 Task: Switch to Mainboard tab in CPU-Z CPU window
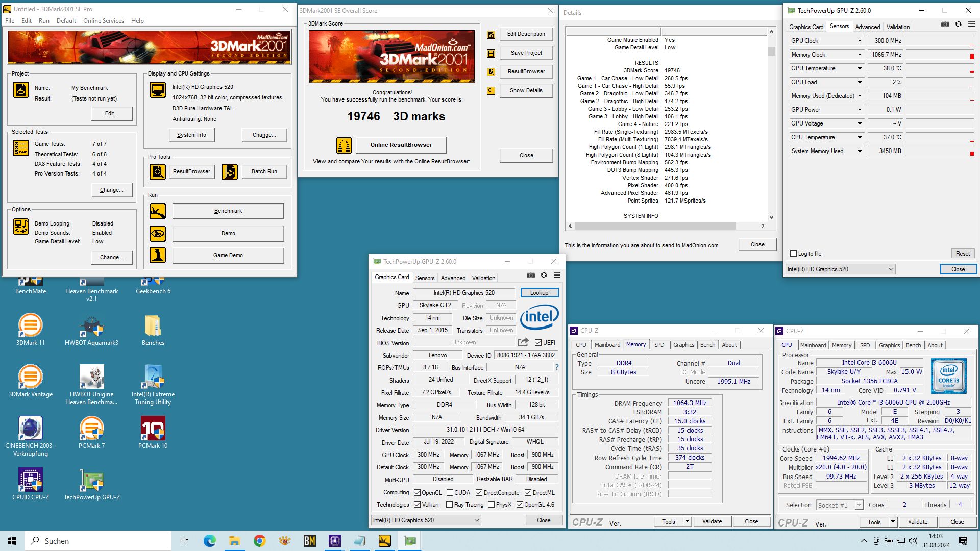click(813, 345)
